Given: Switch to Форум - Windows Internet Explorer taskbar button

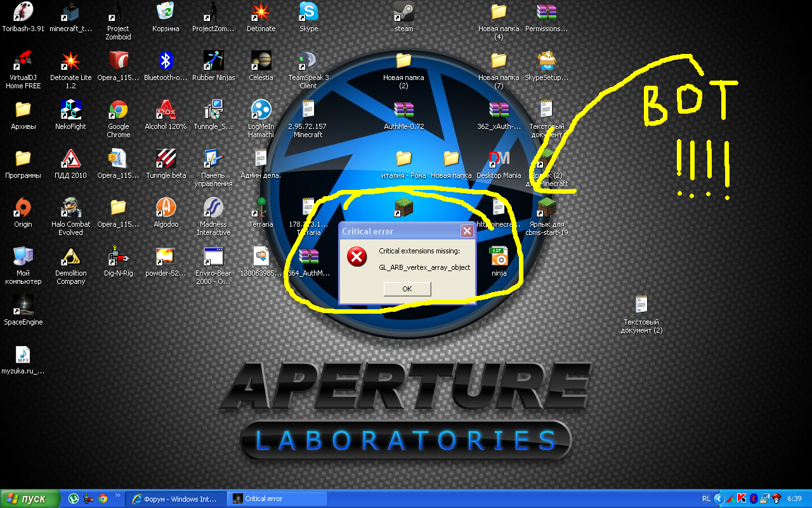Looking at the screenshot, I should 176,498.
